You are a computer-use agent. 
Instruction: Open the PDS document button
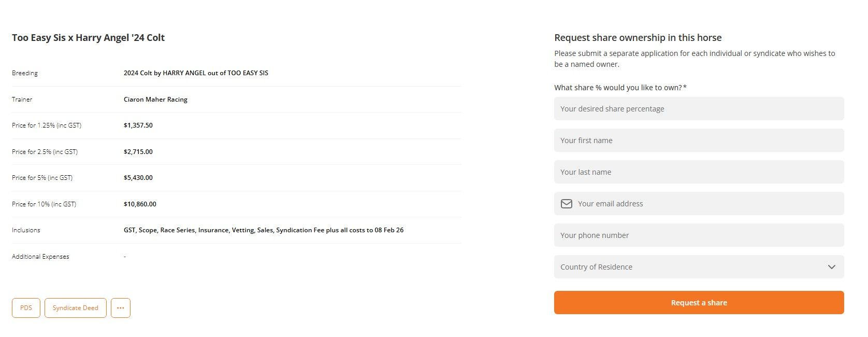(26, 308)
